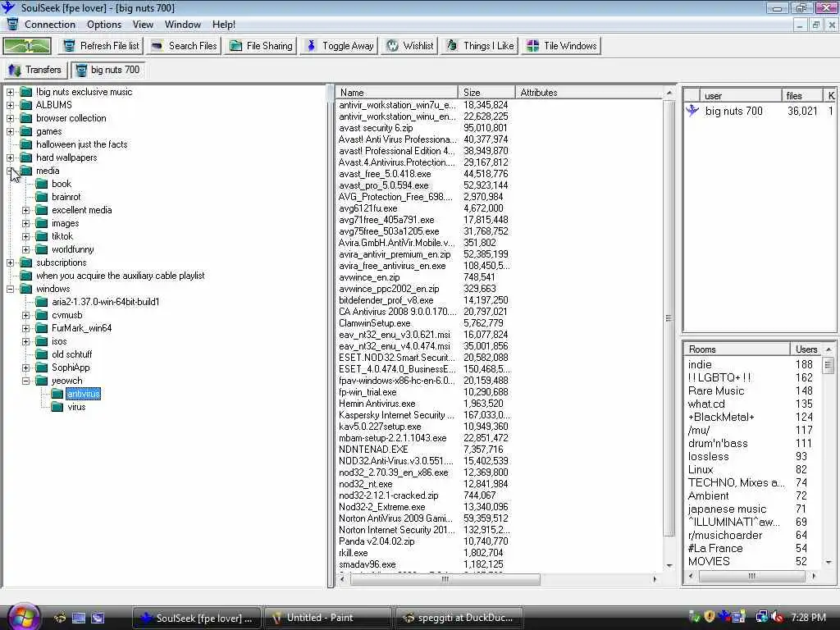840x630 pixels.
Task: Expand the ALBUMS folder
Action: [10, 105]
